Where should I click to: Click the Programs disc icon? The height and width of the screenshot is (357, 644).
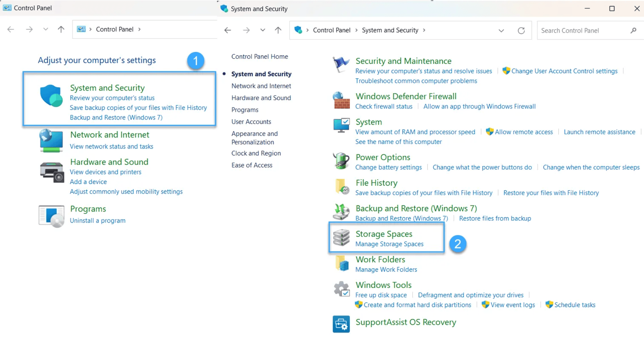(51, 216)
